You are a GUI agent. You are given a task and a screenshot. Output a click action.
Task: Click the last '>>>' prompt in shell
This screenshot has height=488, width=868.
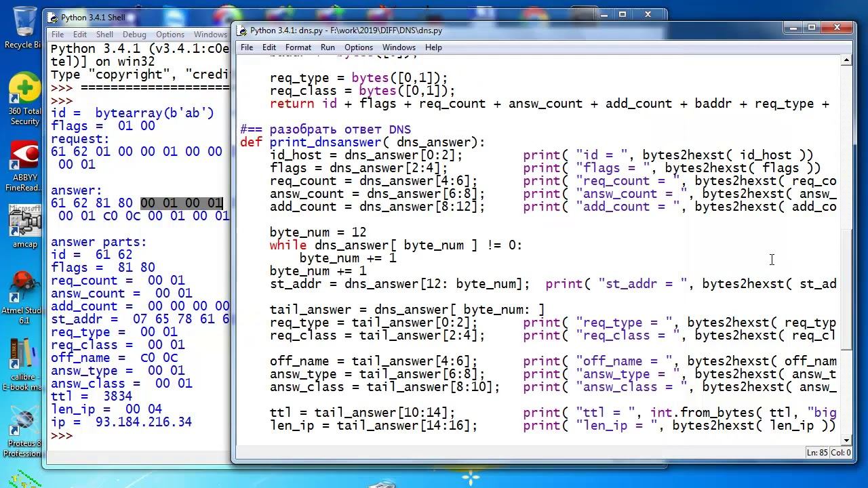(62, 435)
